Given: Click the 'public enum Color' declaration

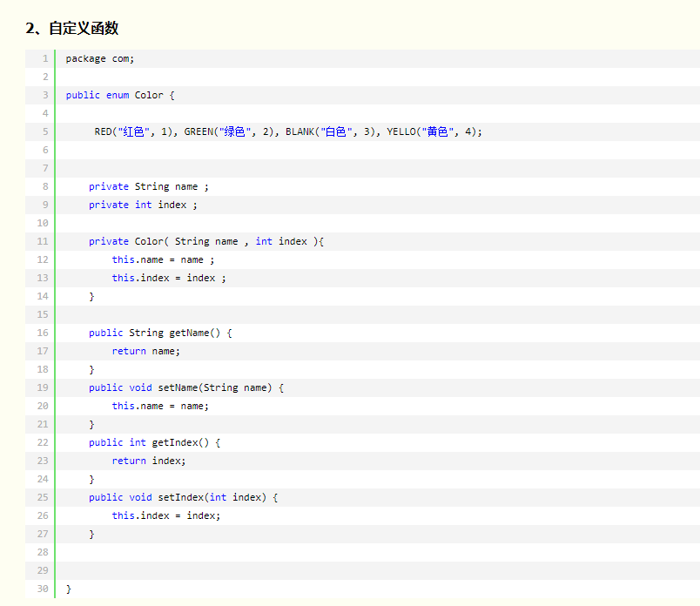Looking at the screenshot, I should (x=120, y=95).
